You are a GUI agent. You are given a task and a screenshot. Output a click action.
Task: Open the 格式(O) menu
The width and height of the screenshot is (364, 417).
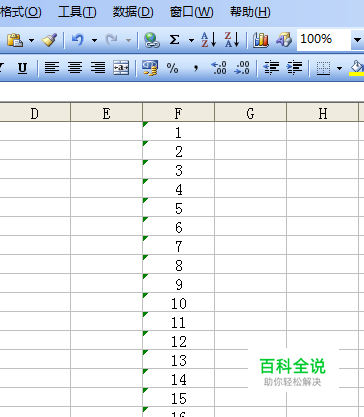coord(21,12)
